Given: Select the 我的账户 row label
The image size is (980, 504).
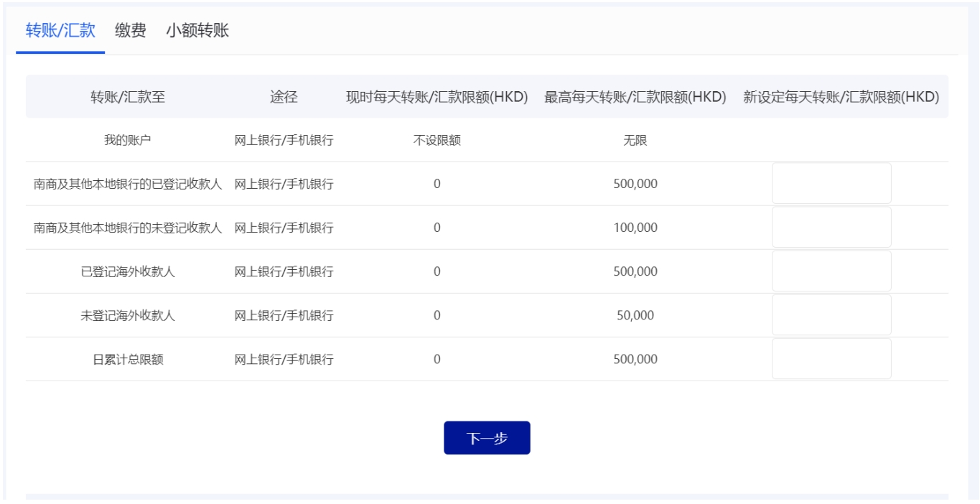Looking at the screenshot, I should tap(128, 141).
